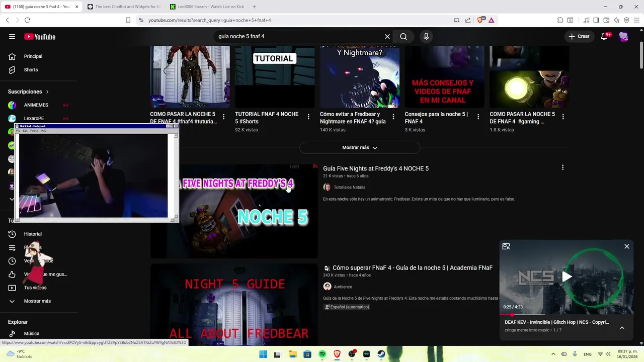This screenshot has height=362, width=644.
Task: Switch to the LeoX006 Stream Kick tab
Action: click(206, 7)
